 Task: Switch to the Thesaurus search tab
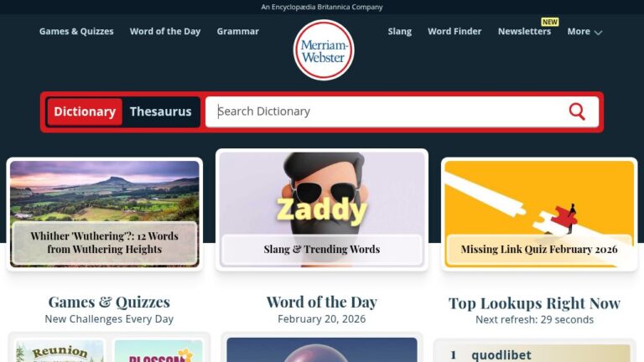pos(161,111)
